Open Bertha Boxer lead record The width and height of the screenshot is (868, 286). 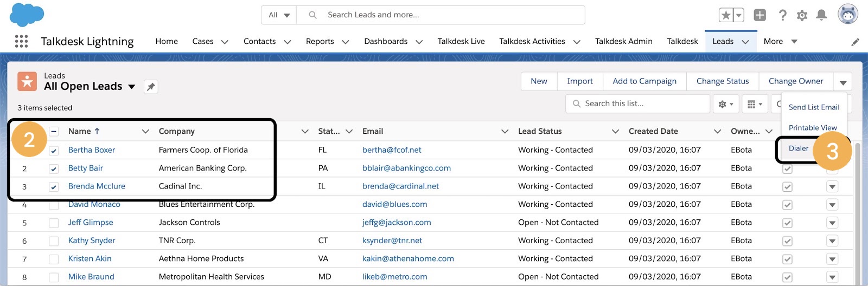coord(92,150)
